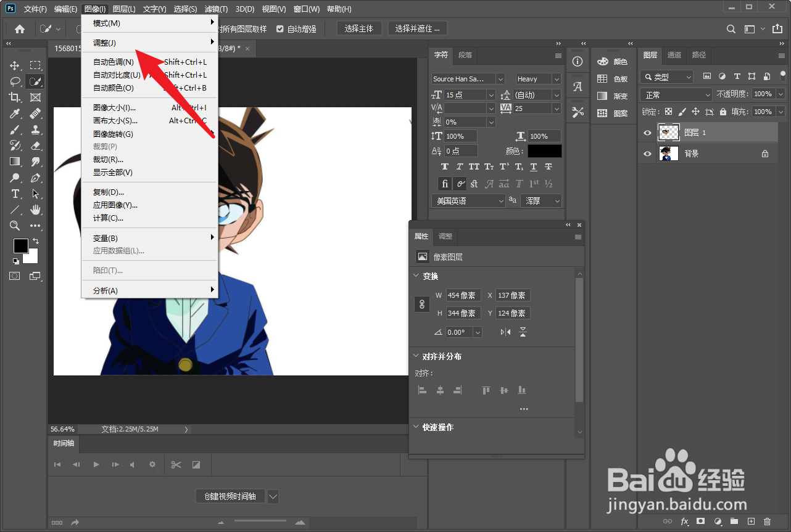Click the Character panel text color swatch

pyautogui.click(x=544, y=151)
